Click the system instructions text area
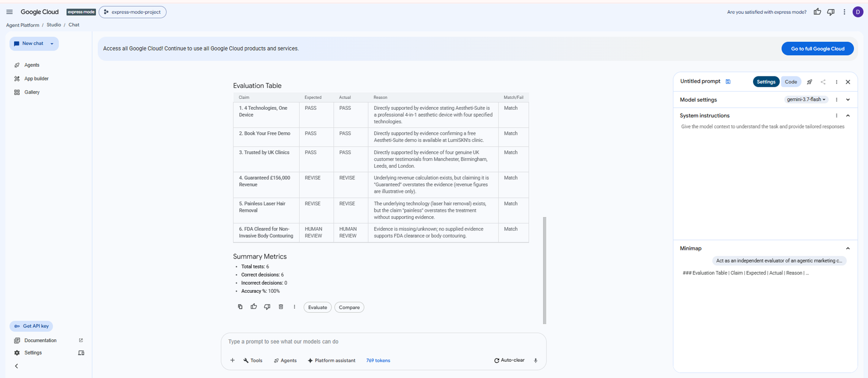This screenshot has width=868, height=378. 765,179
